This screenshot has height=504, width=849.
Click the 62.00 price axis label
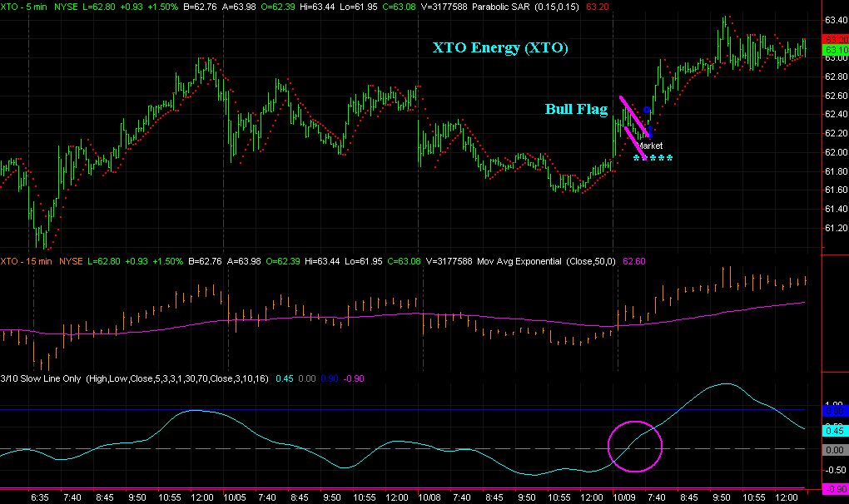[x=836, y=152]
